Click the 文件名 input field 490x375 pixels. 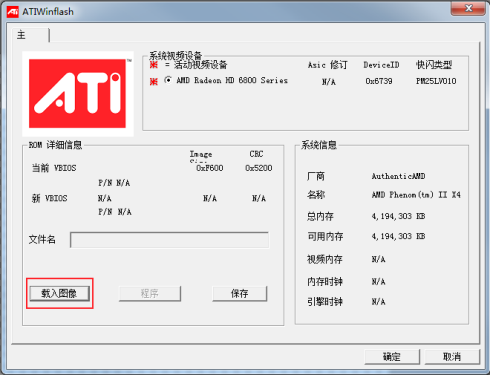pyautogui.click(x=169, y=240)
